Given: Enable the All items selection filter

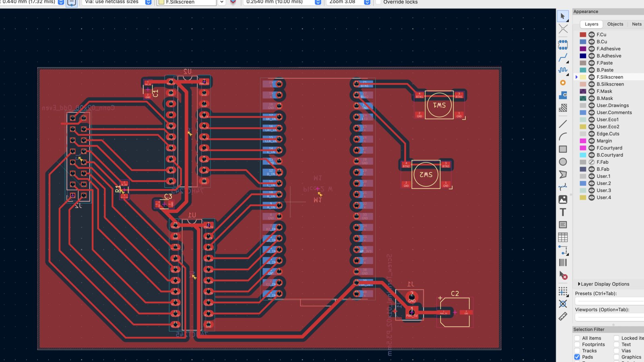Looking at the screenshot, I should pyautogui.click(x=577, y=338).
